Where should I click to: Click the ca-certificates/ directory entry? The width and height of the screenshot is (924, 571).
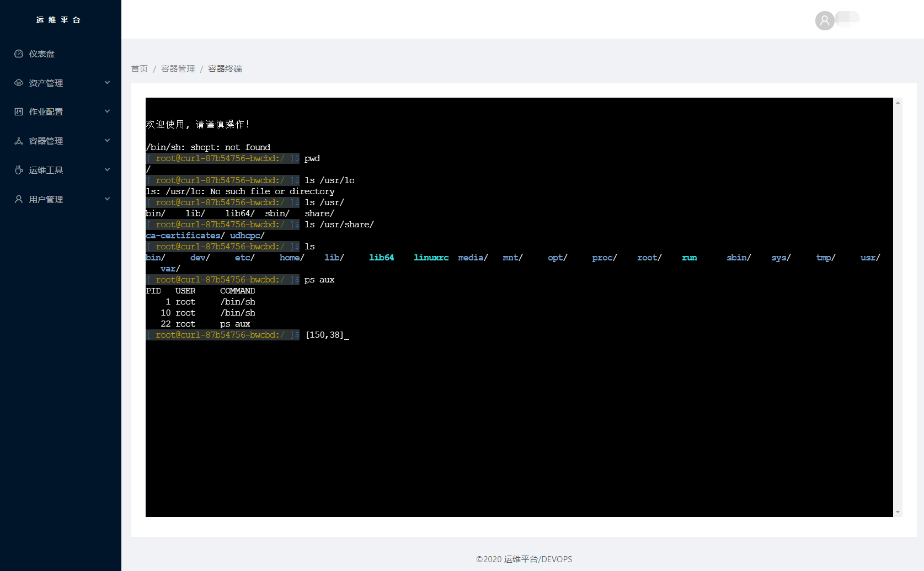pyautogui.click(x=185, y=236)
